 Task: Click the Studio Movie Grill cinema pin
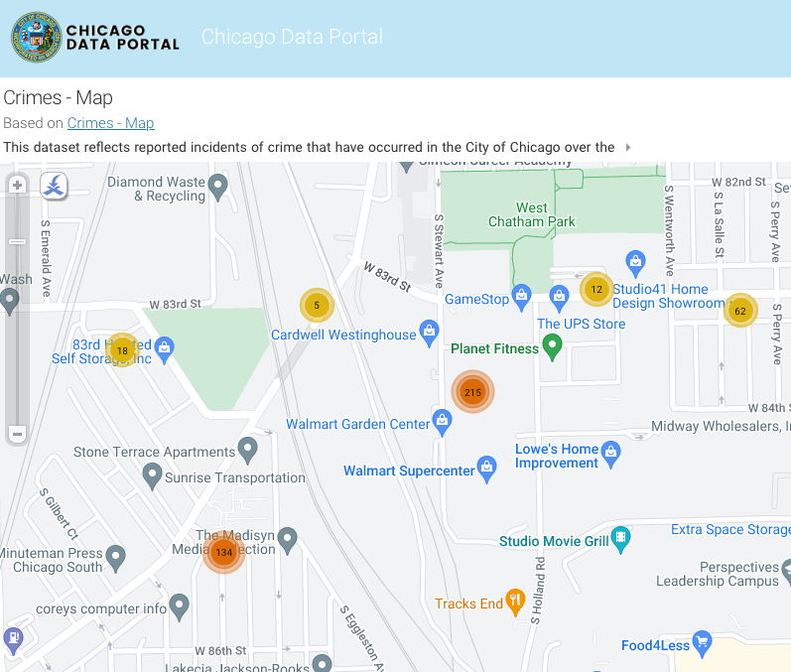coord(621,539)
